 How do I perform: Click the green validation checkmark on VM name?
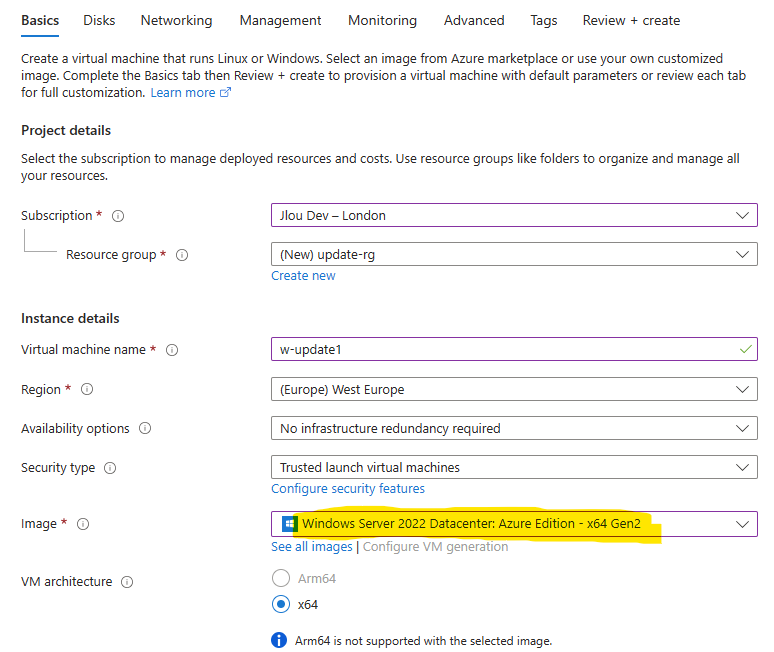[745, 349]
